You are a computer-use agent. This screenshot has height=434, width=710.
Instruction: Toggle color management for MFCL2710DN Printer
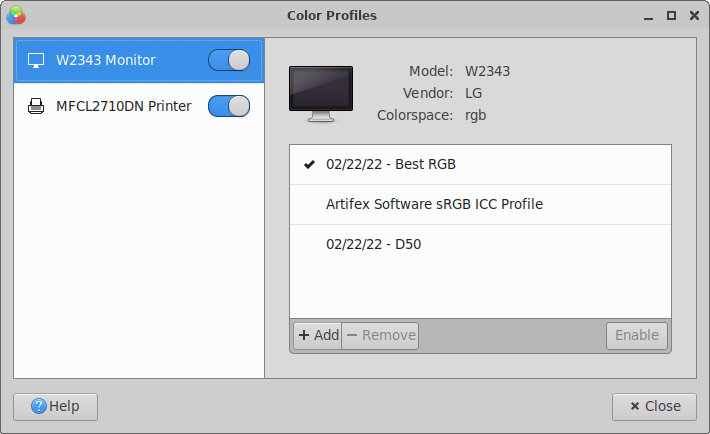(229, 106)
